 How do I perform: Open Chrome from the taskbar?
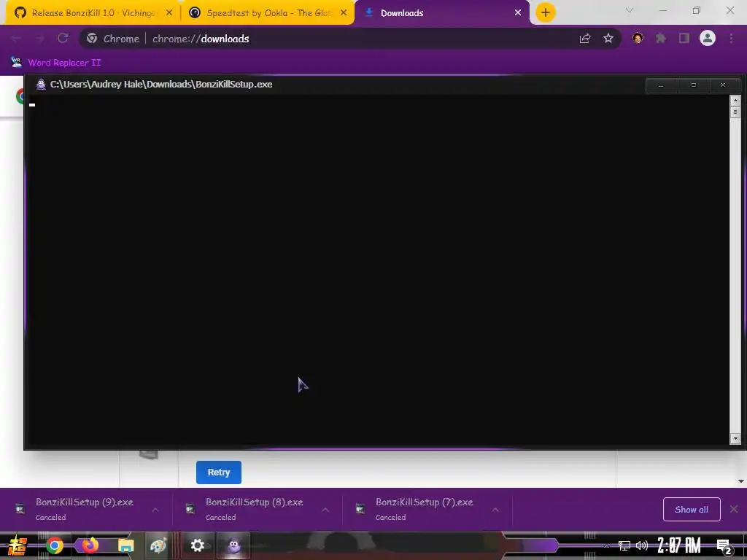(x=54, y=545)
